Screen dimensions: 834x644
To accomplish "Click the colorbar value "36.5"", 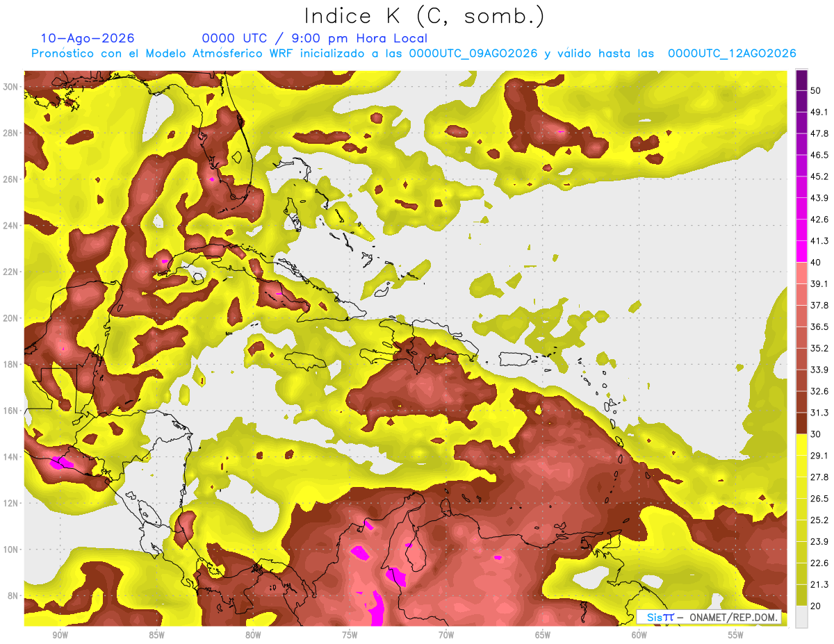I will [819, 327].
